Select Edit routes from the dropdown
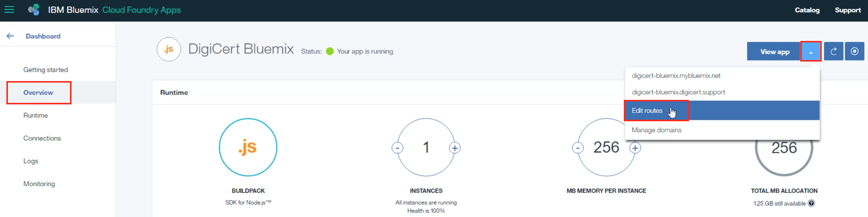Screen dimensions: 868x217 point(647,110)
